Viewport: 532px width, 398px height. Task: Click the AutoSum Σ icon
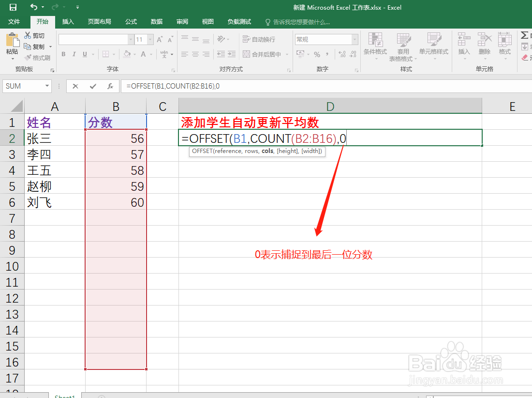click(x=525, y=34)
